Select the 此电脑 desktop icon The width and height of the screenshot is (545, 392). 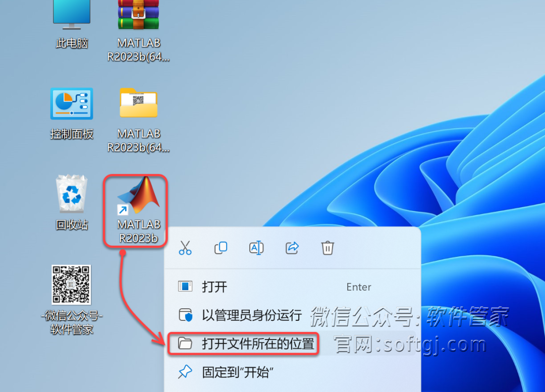[x=72, y=15]
